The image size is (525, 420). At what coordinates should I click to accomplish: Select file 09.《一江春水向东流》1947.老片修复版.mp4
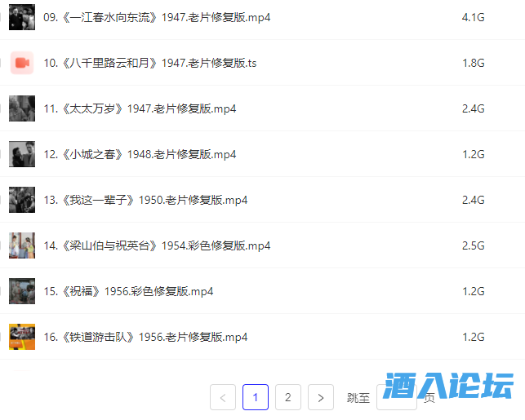[x=157, y=17]
